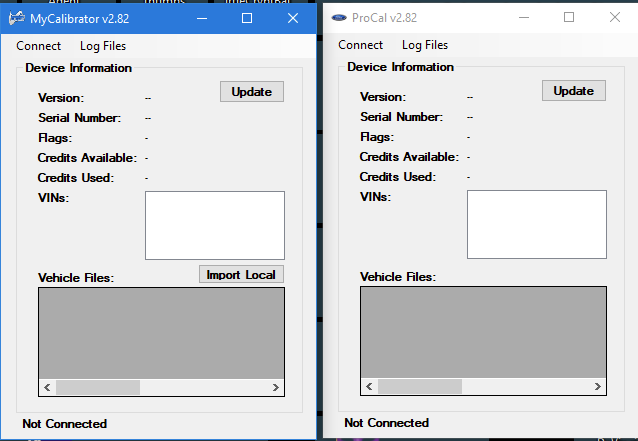Open Connect menu in MyCalibrator window
638x441 pixels.
coord(39,46)
